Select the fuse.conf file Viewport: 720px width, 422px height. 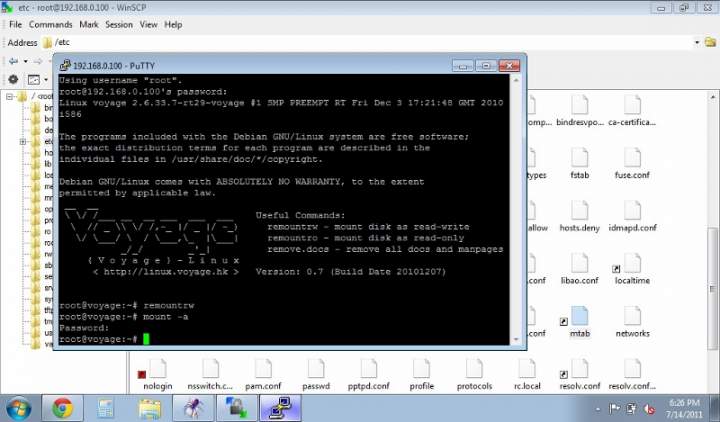point(632,163)
